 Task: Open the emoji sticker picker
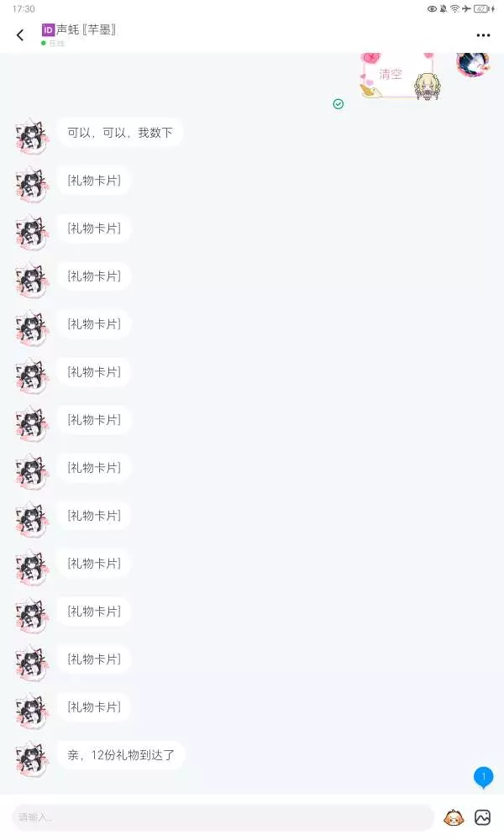click(454, 817)
